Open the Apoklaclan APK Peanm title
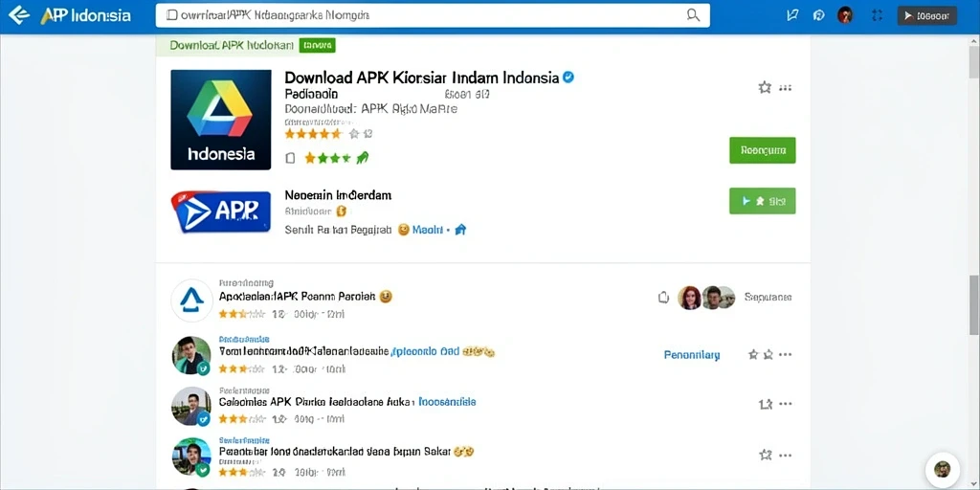Image resolution: width=980 pixels, height=490 pixels. (297, 297)
